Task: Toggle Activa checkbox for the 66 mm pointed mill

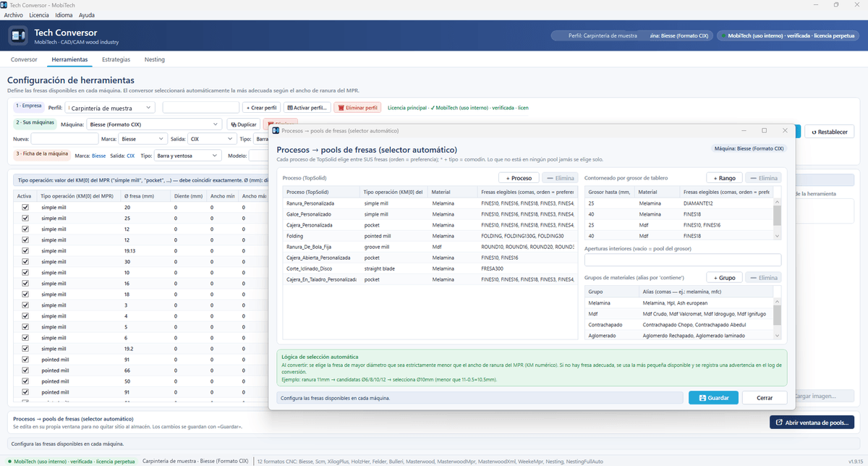Action: (25, 370)
